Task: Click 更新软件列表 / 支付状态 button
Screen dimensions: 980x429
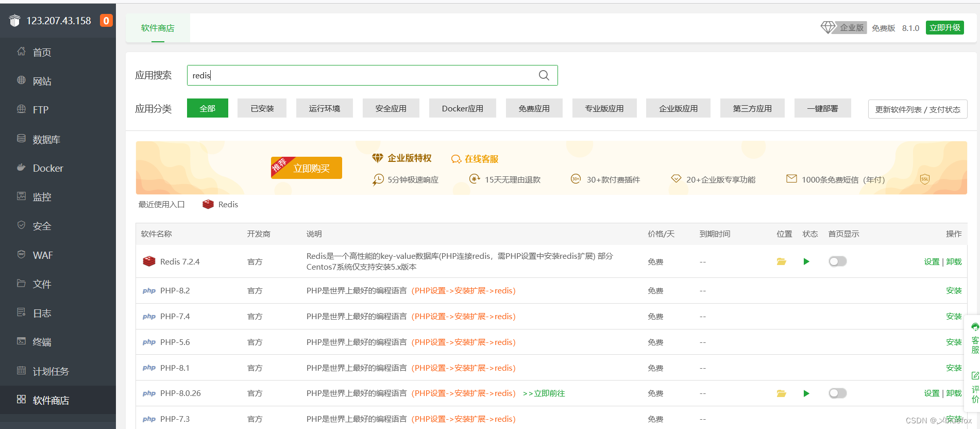Action: 918,109
